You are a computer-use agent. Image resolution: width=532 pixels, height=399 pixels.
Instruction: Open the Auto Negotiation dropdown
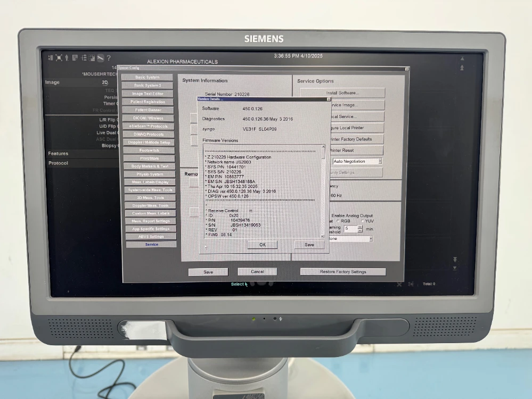(x=380, y=161)
